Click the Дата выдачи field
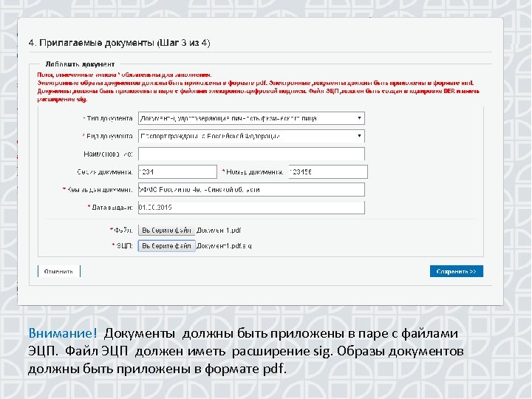 tap(251, 208)
